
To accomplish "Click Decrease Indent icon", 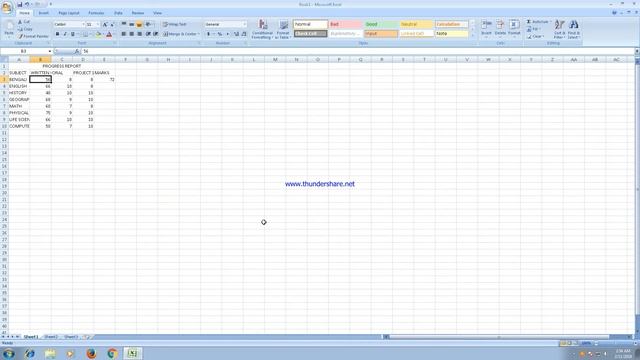I will (148, 34).
